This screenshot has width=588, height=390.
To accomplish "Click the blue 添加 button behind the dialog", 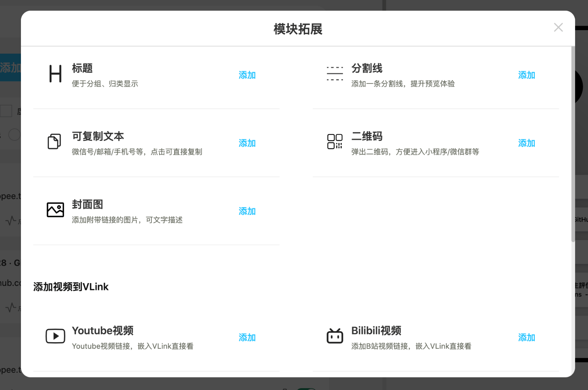I will (x=10, y=67).
